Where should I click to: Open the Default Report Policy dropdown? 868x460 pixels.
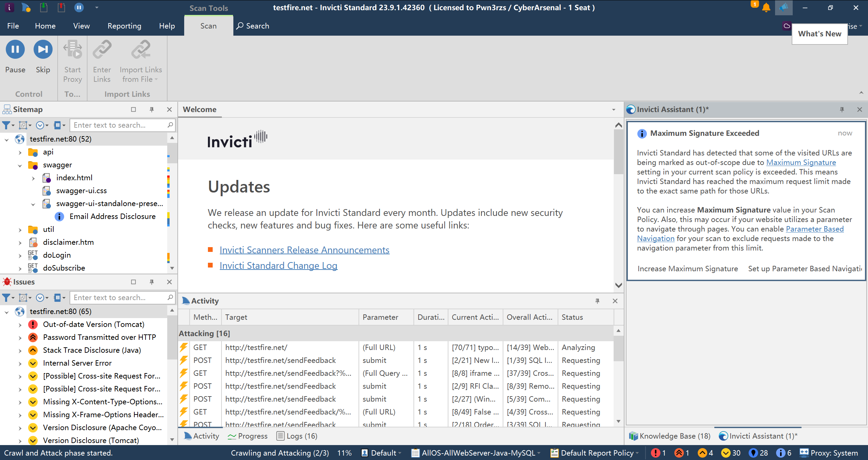click(x=595, y=453)
